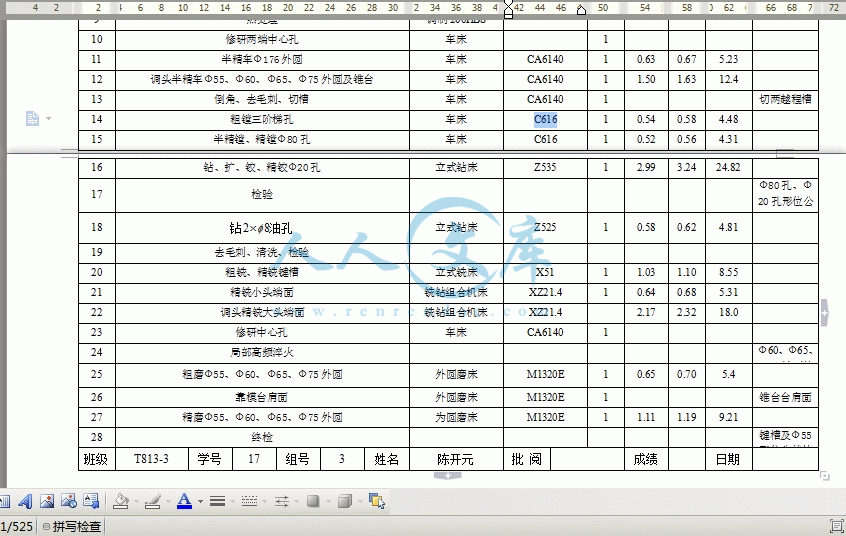This screenshot has width=846, height=536.
Task: Click the 锥台台肩面 remark cell
Action: pos(785,397)
